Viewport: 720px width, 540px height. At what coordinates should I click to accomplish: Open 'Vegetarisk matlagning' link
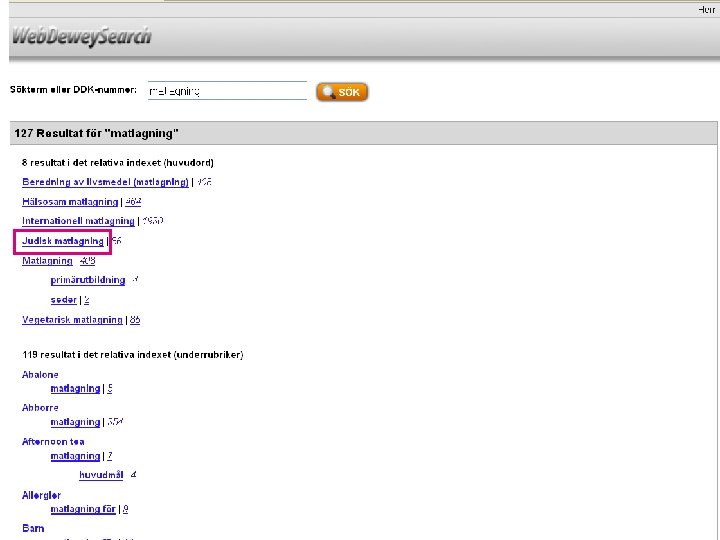(72, 320)
